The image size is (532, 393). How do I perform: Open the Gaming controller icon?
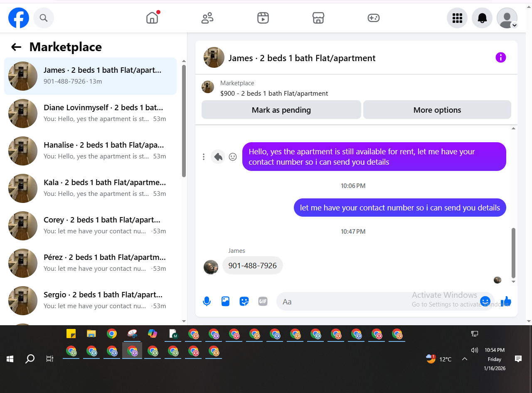point(374,18)
